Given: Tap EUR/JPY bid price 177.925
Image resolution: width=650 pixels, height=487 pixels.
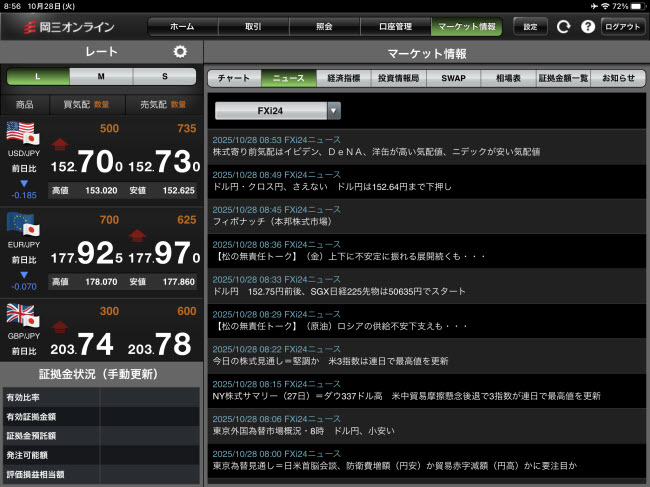Looking at the screenshot, I should click(x=87, y=253).
